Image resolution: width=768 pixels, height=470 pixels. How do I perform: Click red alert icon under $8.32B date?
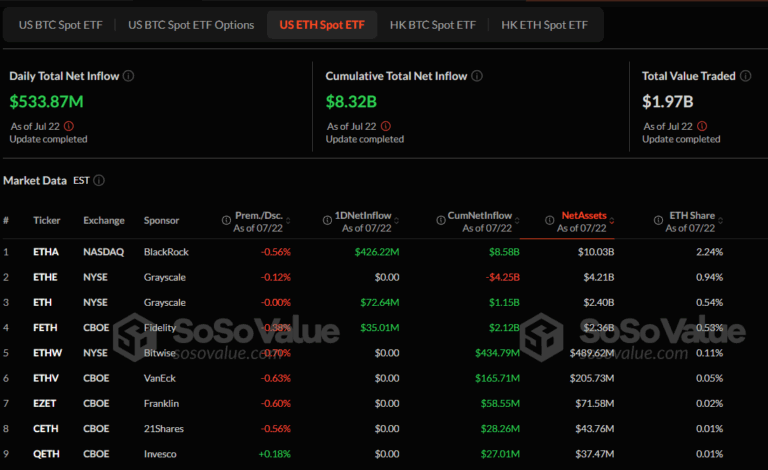tap(385, 126)
